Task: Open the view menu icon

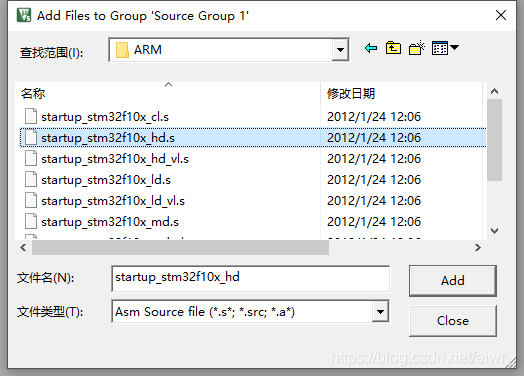Action: coord(440,48)
